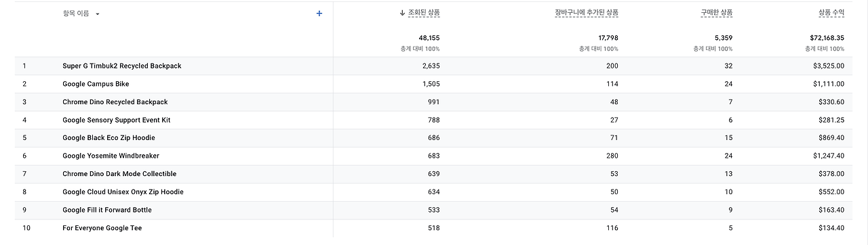Click revenue cell $552.00

pos(831,192)
